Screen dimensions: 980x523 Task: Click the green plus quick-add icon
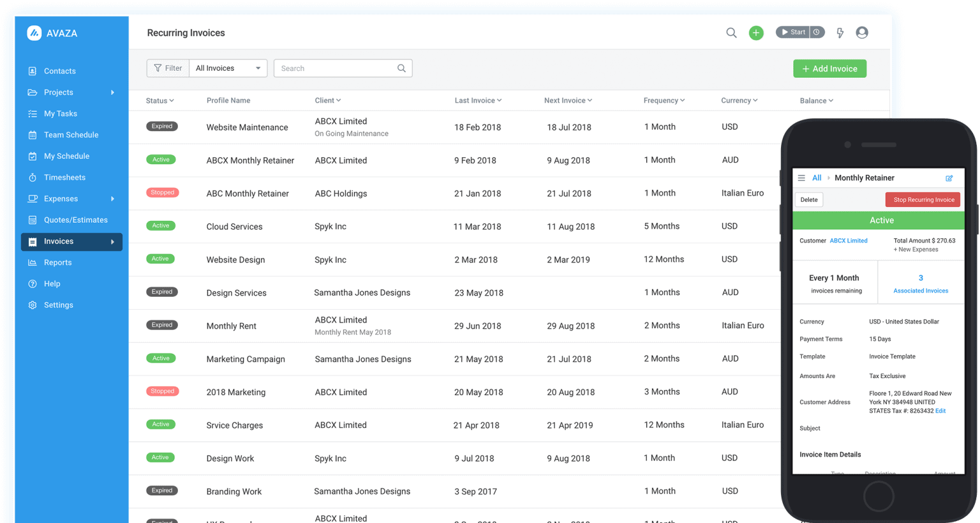click(x=756, y=33)
